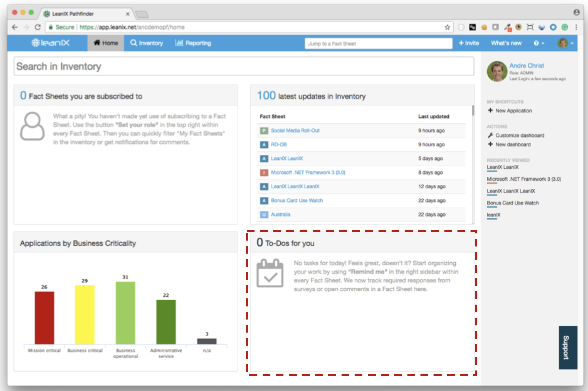588x391 pixels.
Task: Open Customize dashboard wrench icon
Action: coord(490,135)
